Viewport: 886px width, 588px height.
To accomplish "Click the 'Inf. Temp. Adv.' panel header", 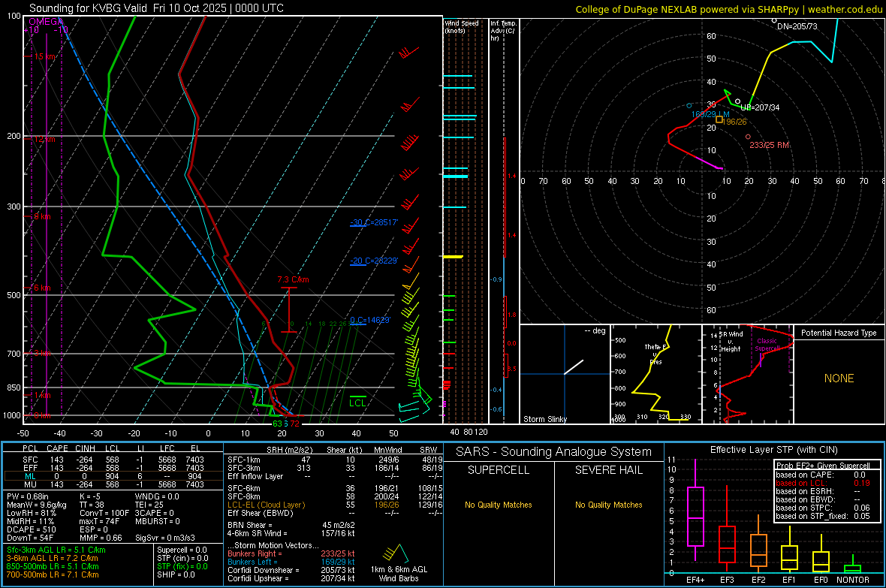I will pos(503,31).
